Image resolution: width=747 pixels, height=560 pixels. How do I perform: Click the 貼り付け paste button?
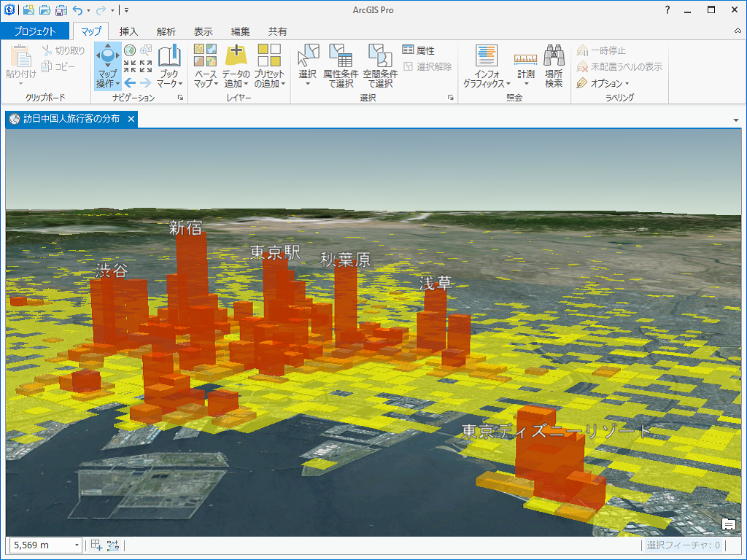[21, 66]
